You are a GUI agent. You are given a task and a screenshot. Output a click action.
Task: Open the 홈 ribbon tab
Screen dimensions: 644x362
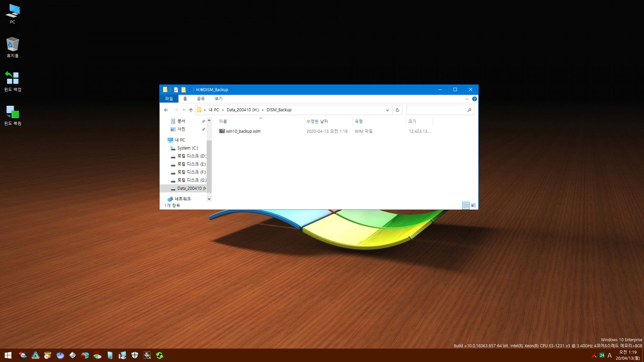pos(185,99)
